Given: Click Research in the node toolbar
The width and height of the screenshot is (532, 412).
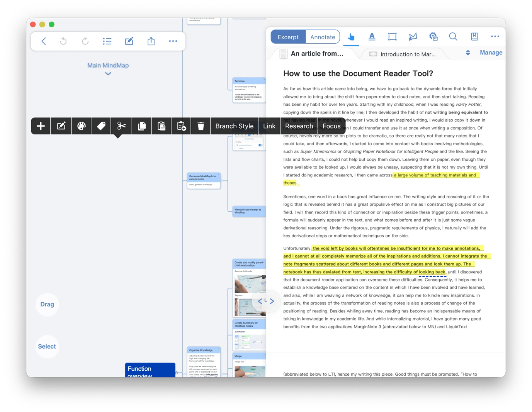Looking at the screenshot, I should click(299, 126).
